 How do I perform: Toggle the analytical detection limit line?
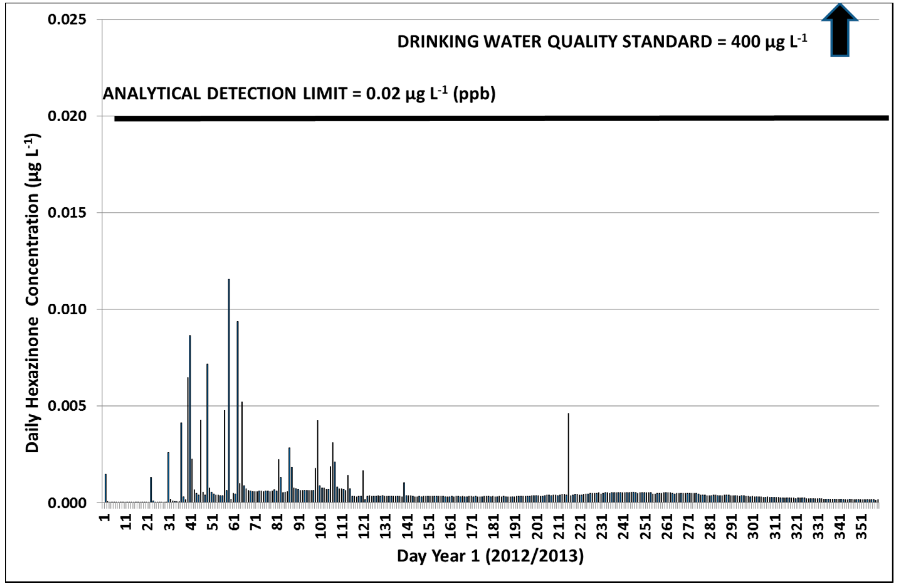452,119
